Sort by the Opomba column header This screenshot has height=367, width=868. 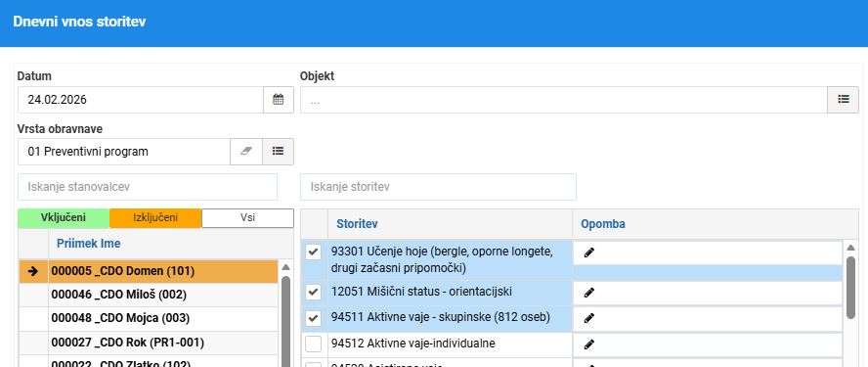click(603, 224)
